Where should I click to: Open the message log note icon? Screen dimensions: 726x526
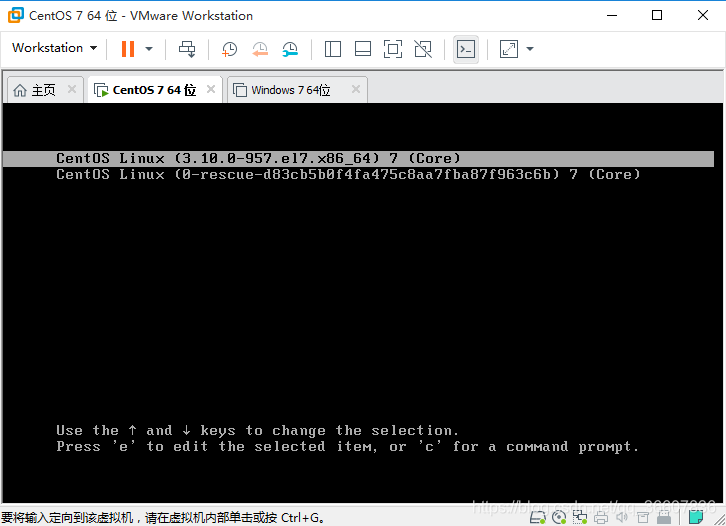pyautogui.click(x=695, y=517)
